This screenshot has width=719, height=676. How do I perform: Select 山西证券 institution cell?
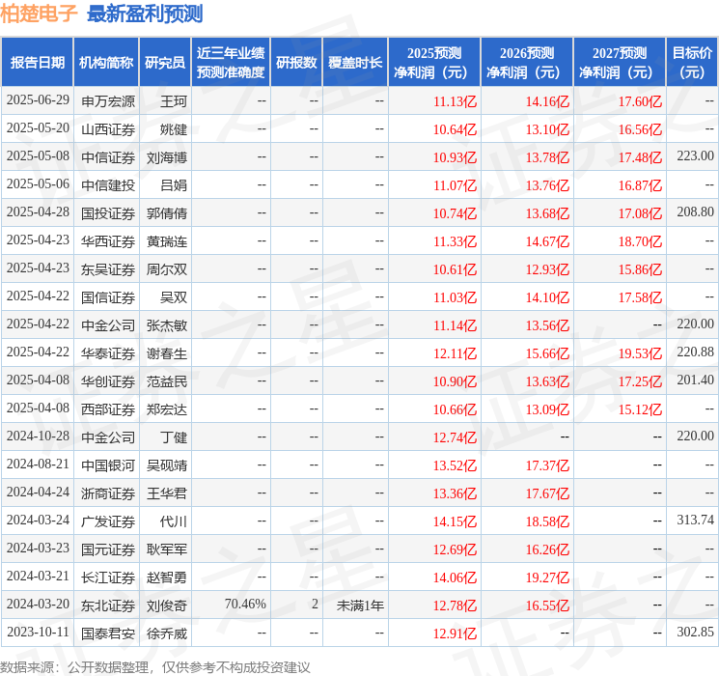pyautogui.click(x=108, y=129)
